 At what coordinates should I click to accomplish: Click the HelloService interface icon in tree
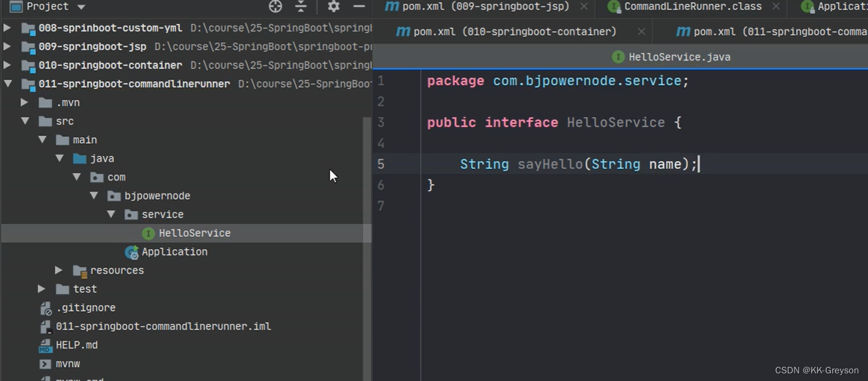[x=148, y=233]
